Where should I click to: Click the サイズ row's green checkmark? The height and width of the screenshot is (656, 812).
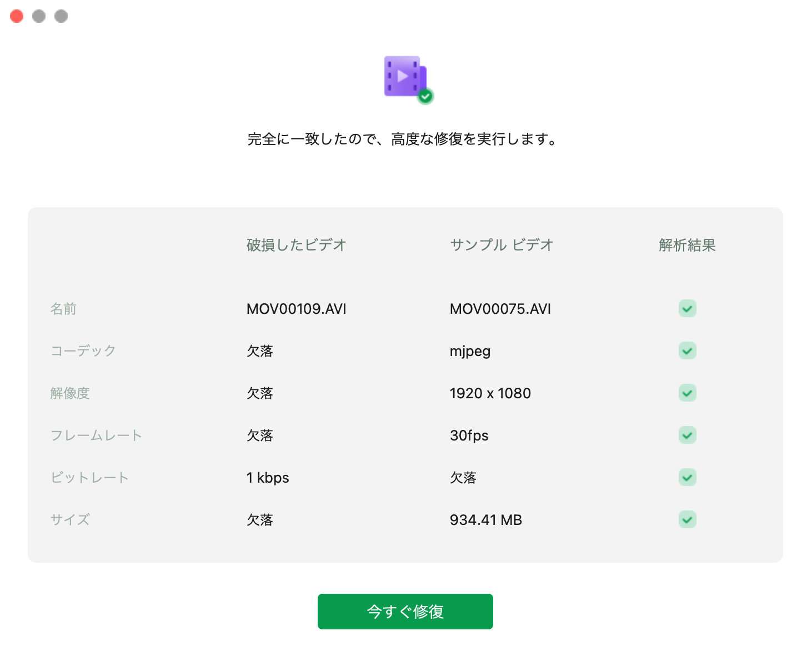[687, 519]
